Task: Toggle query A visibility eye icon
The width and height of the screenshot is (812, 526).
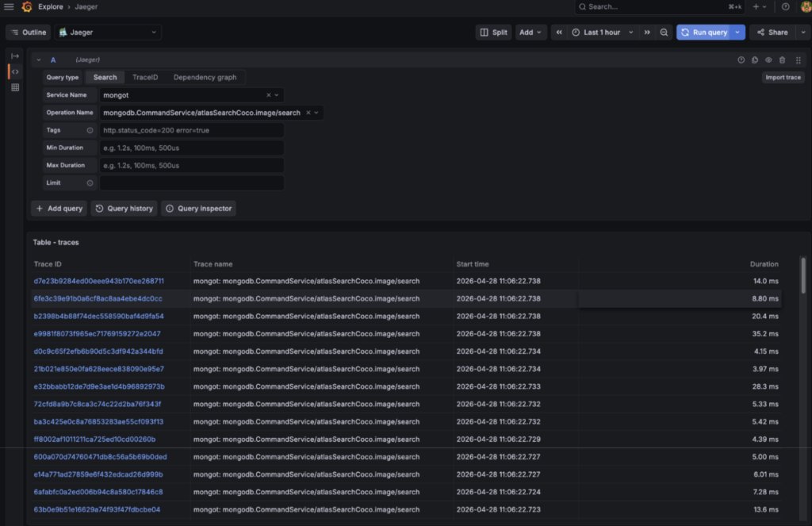Action: (x=768, y=60)
